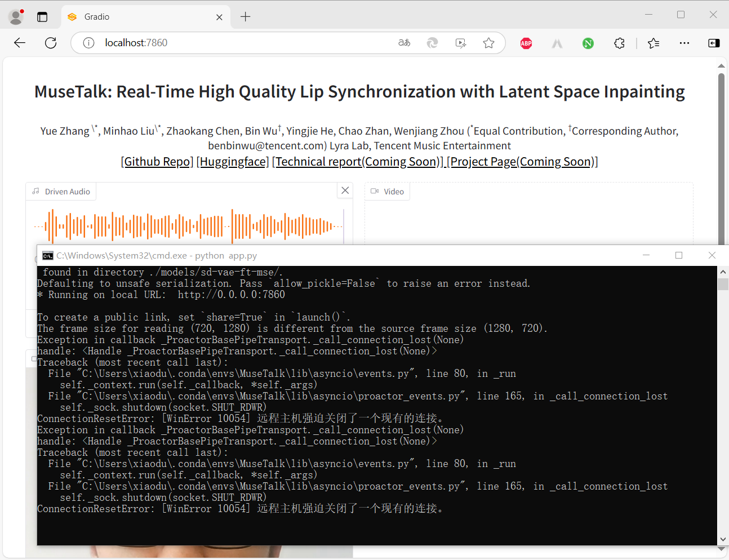Open the Extensions puzzle icon
Screen dimensions: 729x560
tap(619, 43)
